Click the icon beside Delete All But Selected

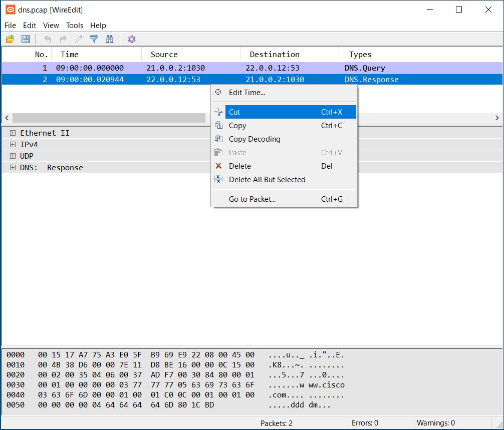coord(218,179)
